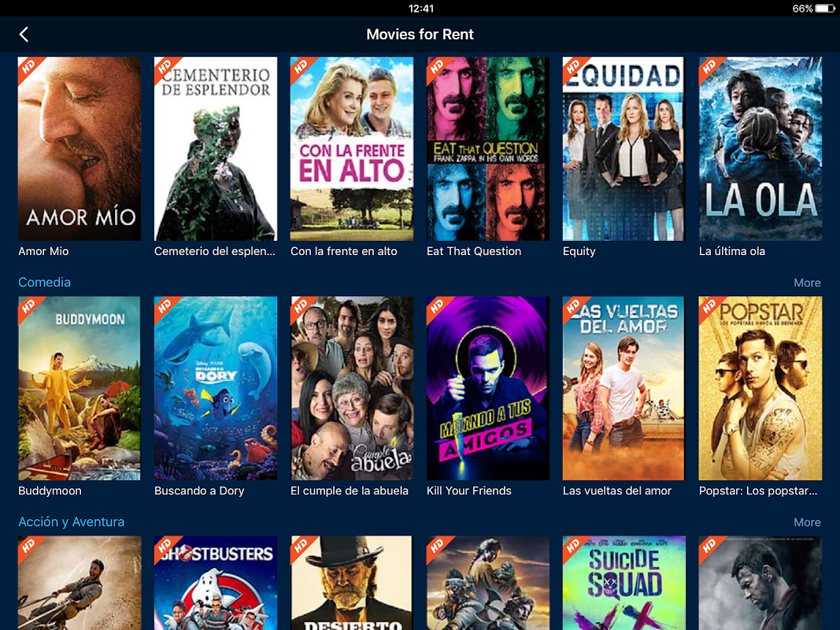Tap the HD badge on Suicide Squad

pyautogui.click(x=573, y=547)
